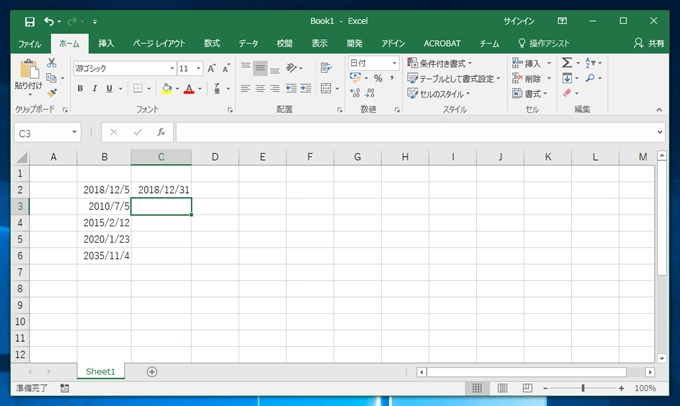Click the Cut scissors icon

[x=52, y=63]
